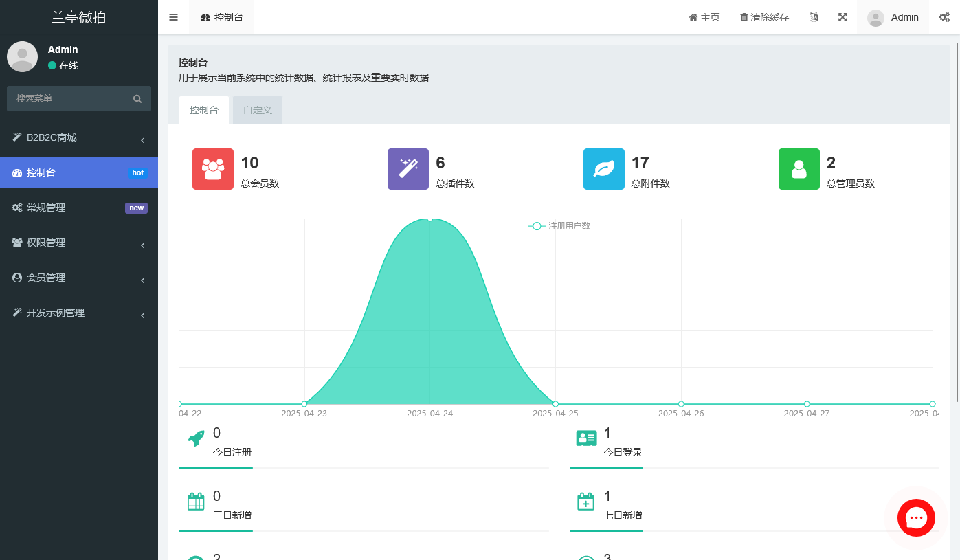This screenshot has width=960, height=560.
Task: Toggle the 注册用户数 chart legend
Action: pyautogui.click(x=559, y=225)
